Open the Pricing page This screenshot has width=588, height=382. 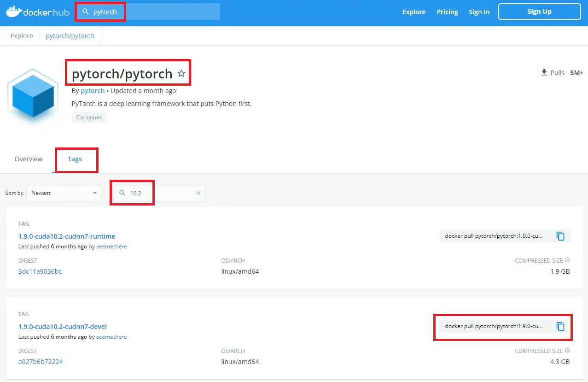pos(448,12)
